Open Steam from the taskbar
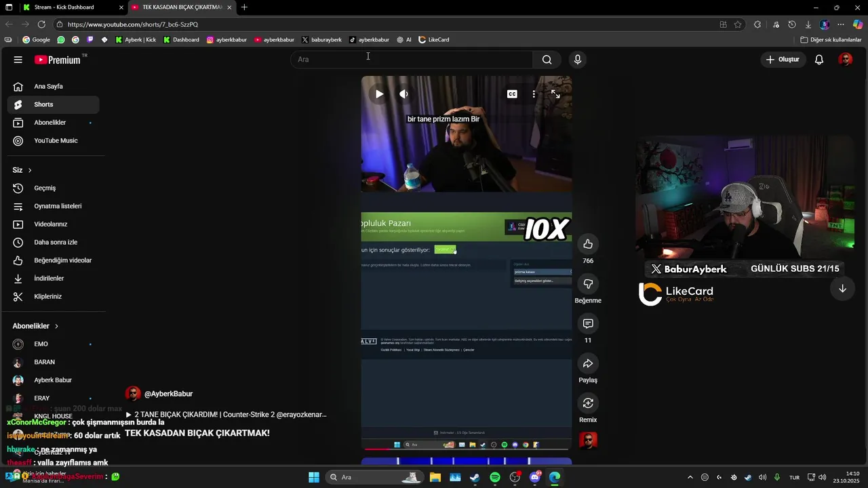 [475, 477]
